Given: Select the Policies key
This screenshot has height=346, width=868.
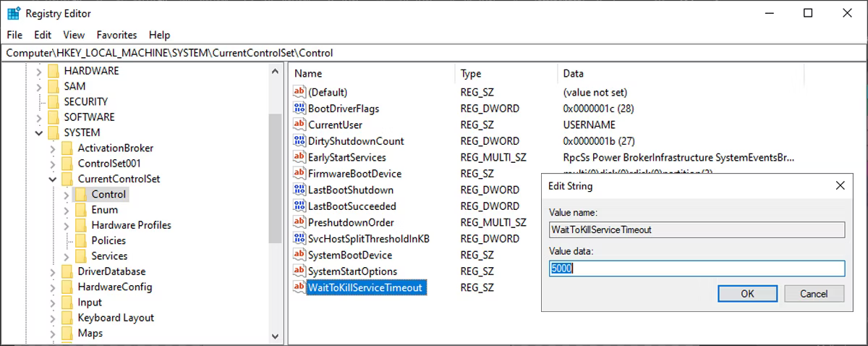Looking at the screenshot, I should [109, 240].
